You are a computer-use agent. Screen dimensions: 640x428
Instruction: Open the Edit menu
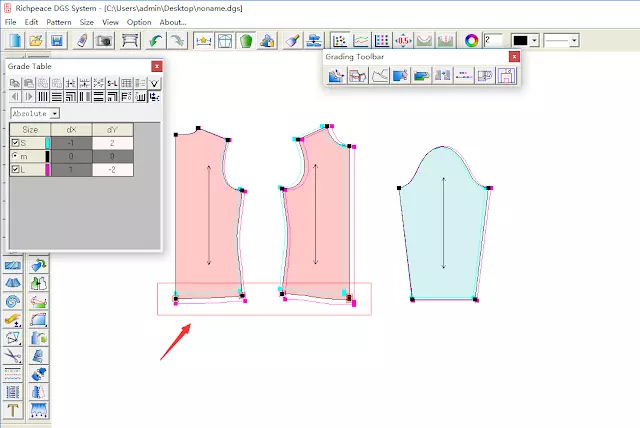click(31, 22)
